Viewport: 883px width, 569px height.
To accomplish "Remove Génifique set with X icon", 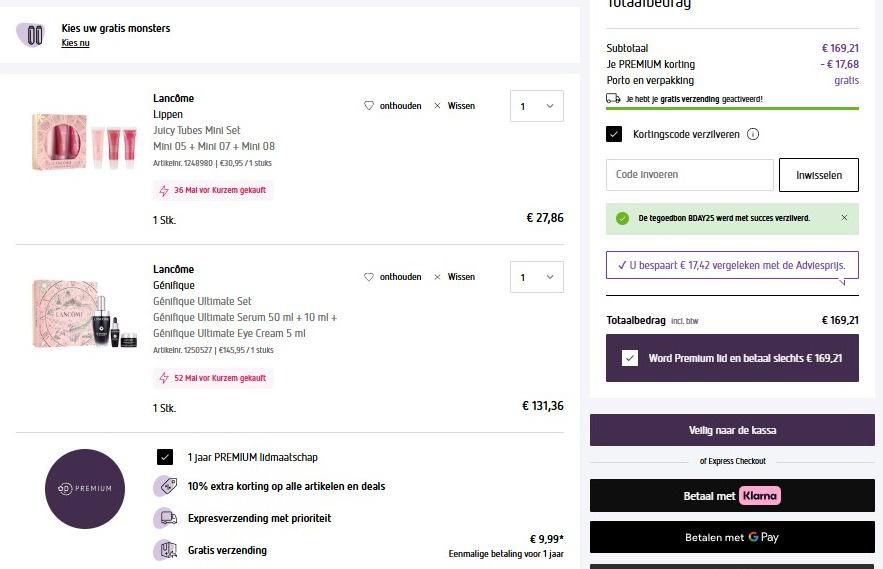I will 437,277.
